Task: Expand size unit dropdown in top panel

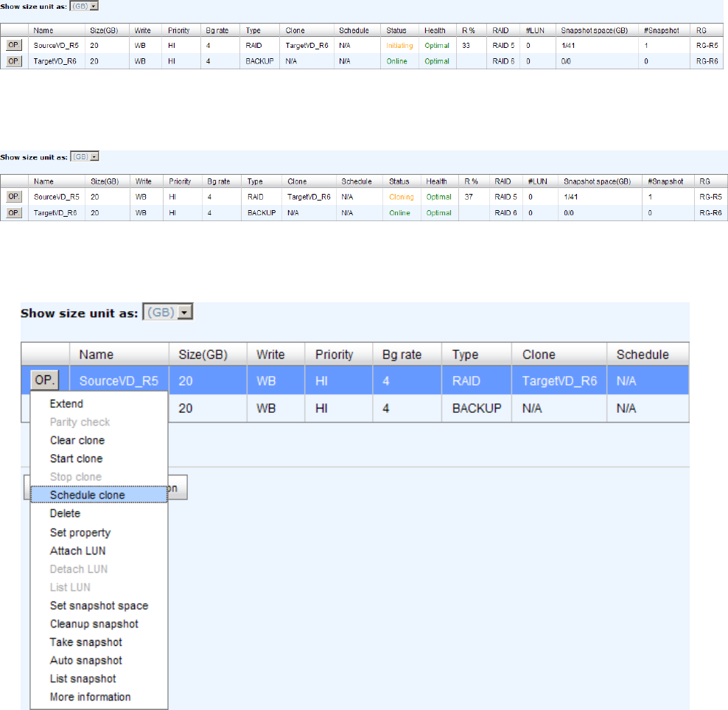Action: point(93,5)
